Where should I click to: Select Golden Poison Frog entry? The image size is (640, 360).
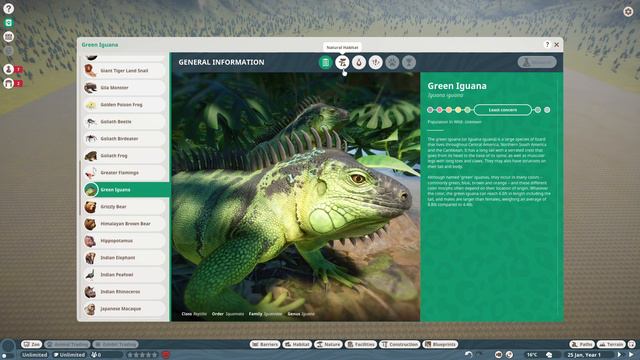pos(124,105)
